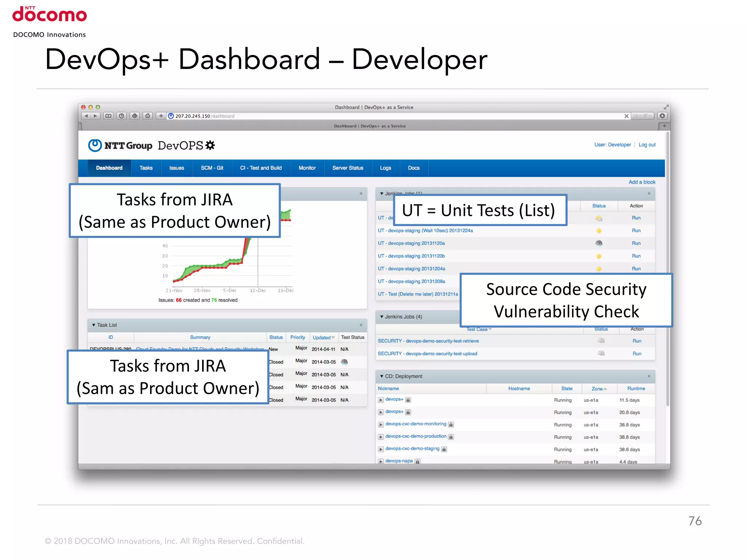Image resolution: width=747 pixels, height=560 pixels.
Task: Click the sun status icon for Wait 10sec job
Action: [x=599, y=230]
